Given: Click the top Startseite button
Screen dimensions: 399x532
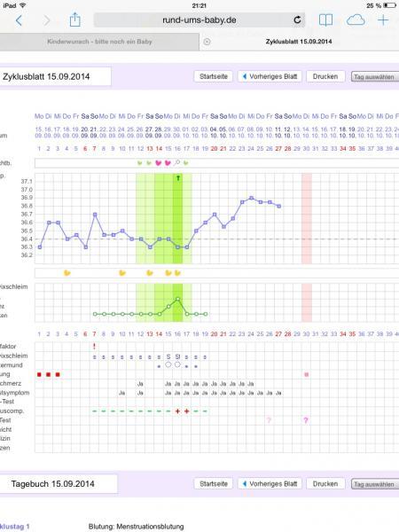Looking at the screenshot, I should (x=214, y=76).
